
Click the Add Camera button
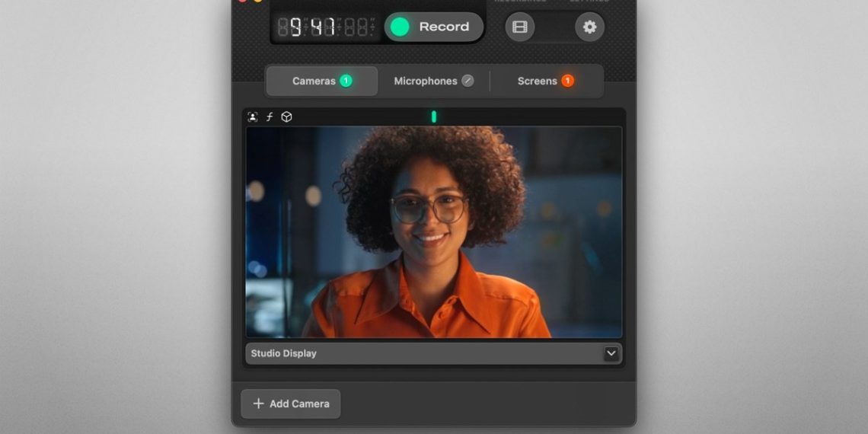click(x=291, y=404)
